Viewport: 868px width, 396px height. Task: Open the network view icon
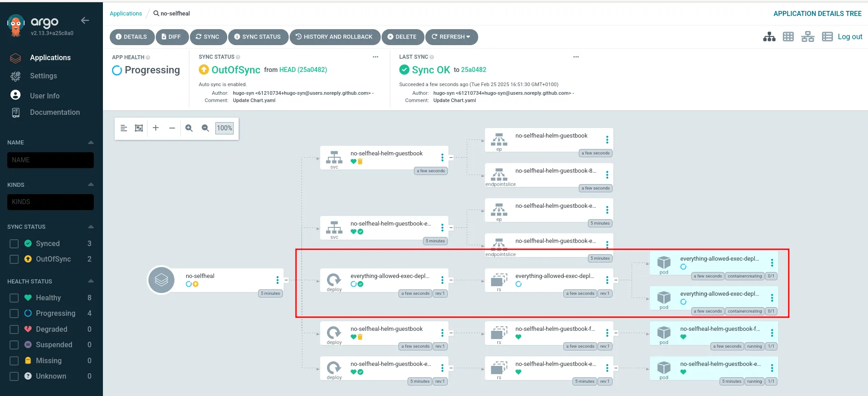click(x=808, y=37)
